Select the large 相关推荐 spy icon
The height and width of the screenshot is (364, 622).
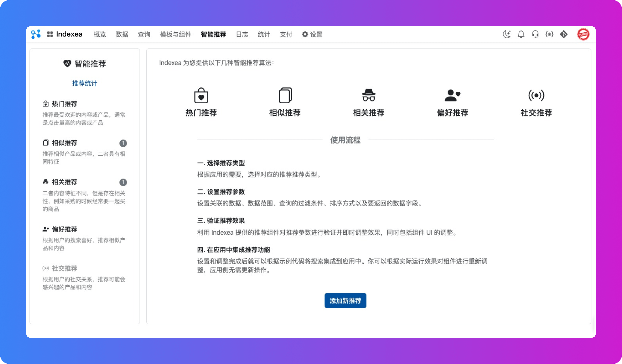click(x=368, y=95)
